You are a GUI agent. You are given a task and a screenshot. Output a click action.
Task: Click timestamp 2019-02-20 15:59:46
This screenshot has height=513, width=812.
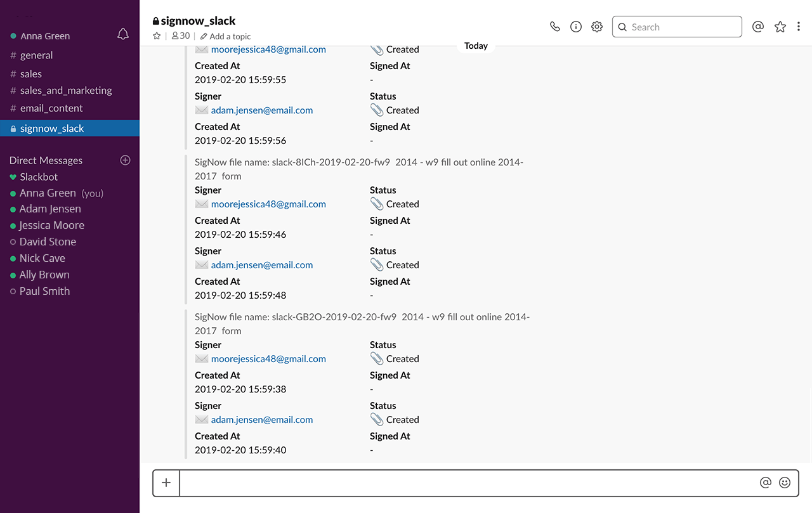(x=240, y=235)
